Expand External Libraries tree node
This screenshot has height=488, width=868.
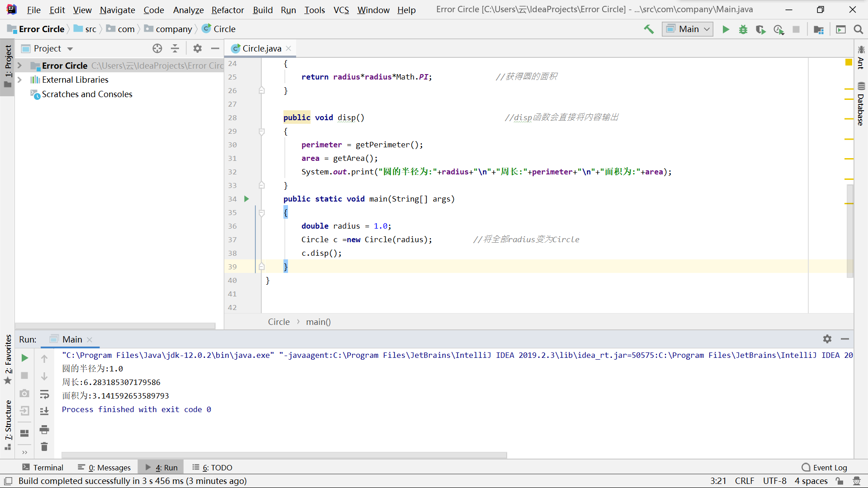click(19, 80)
